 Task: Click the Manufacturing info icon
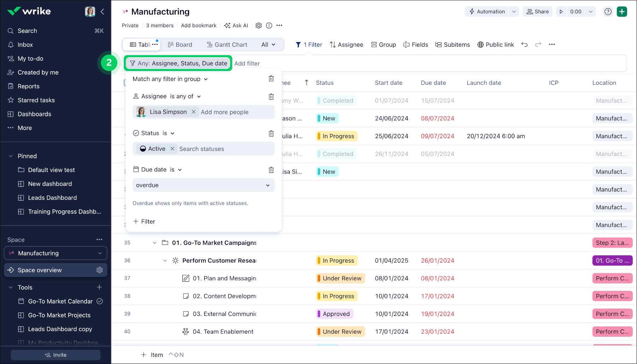pyautogui.click(x=269, y=25)
